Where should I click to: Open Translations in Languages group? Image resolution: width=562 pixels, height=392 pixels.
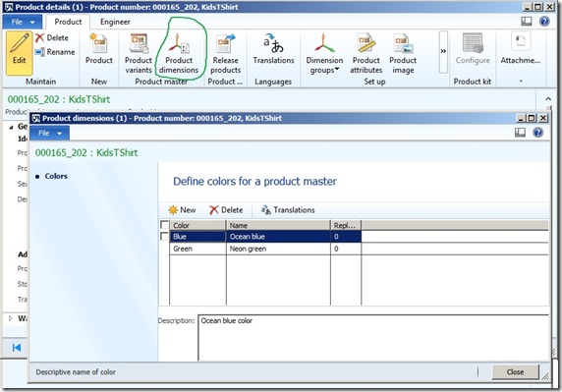point(273,49)
